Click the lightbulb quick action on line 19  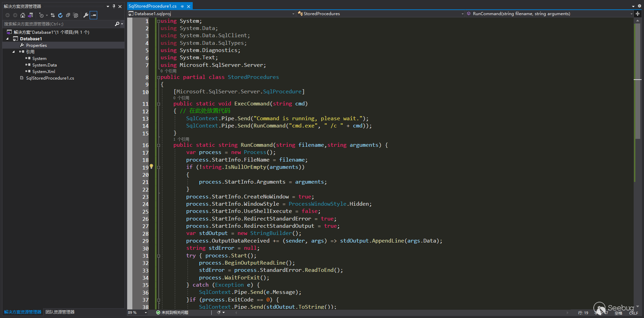(151, 167)
